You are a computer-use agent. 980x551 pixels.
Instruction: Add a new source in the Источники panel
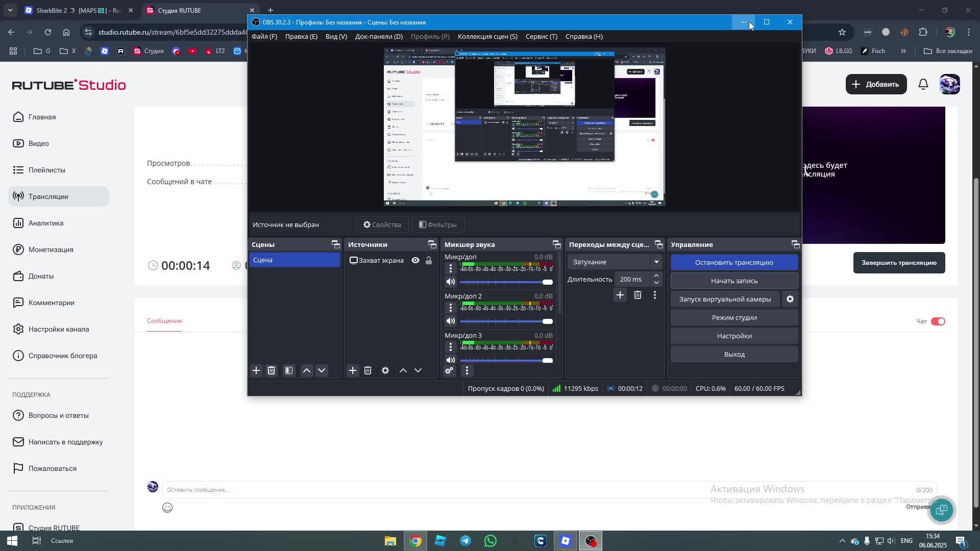[353, 370]
